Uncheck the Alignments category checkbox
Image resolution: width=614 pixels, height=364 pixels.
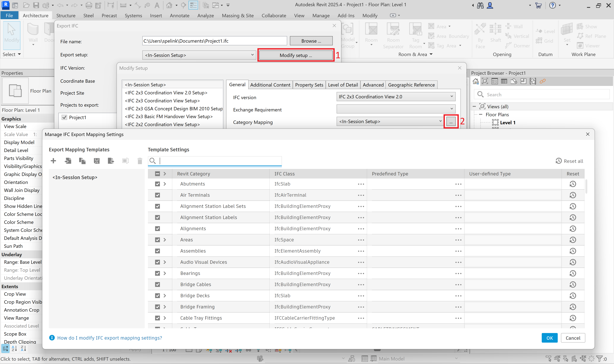(157, 229)
